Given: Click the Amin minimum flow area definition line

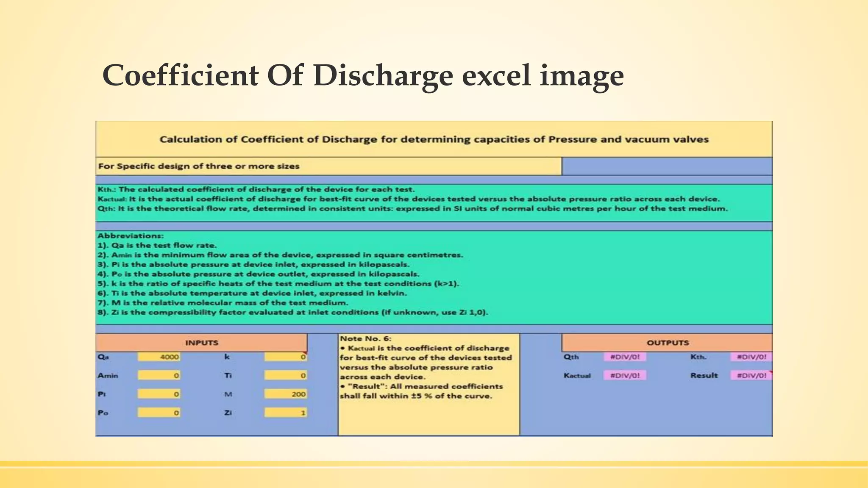Looking at the screenshot, I should coord(280,255).
